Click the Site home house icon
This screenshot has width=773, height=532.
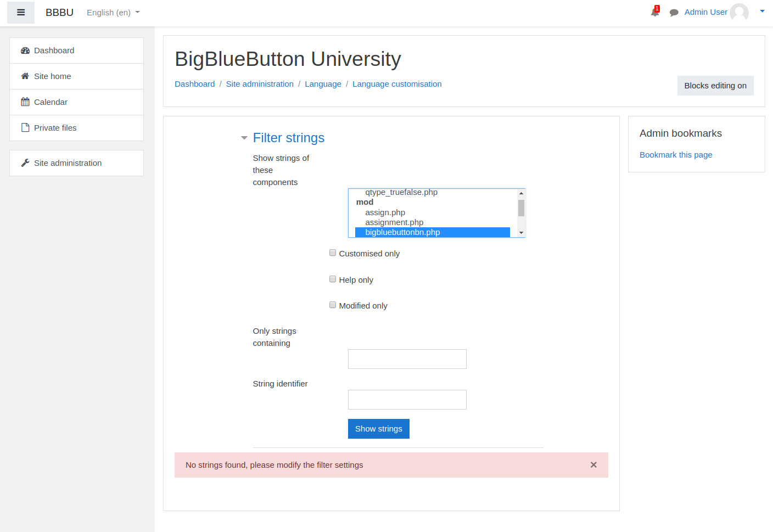25,76
